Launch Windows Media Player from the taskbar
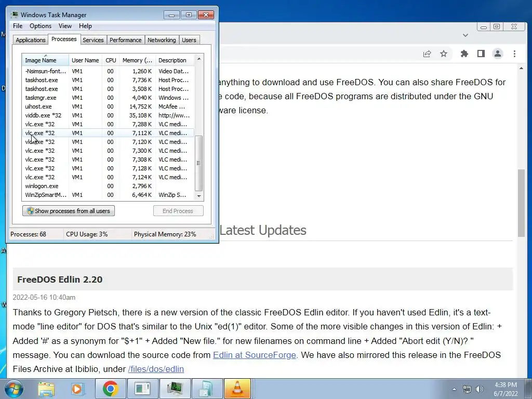Viewport: 532px width, 399px height. point(77,389)
